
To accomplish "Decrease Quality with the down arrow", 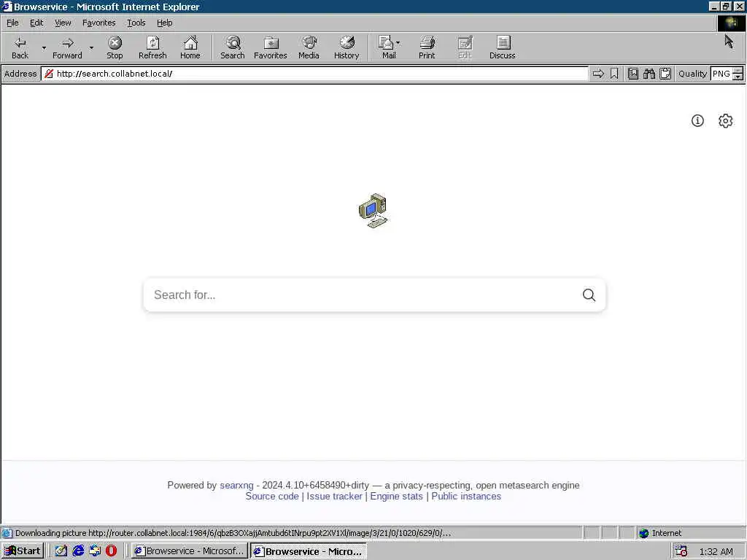I will (738, 77).
